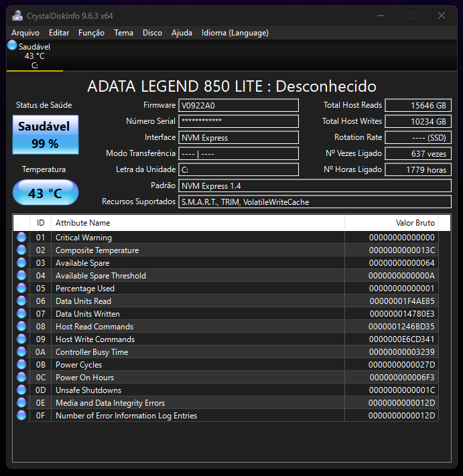Click the blue health orb beside Saudável drive C:
Image resolution: width=463 pixels, height=476 pixels.
pyautogui.click(x=12, y=46)
